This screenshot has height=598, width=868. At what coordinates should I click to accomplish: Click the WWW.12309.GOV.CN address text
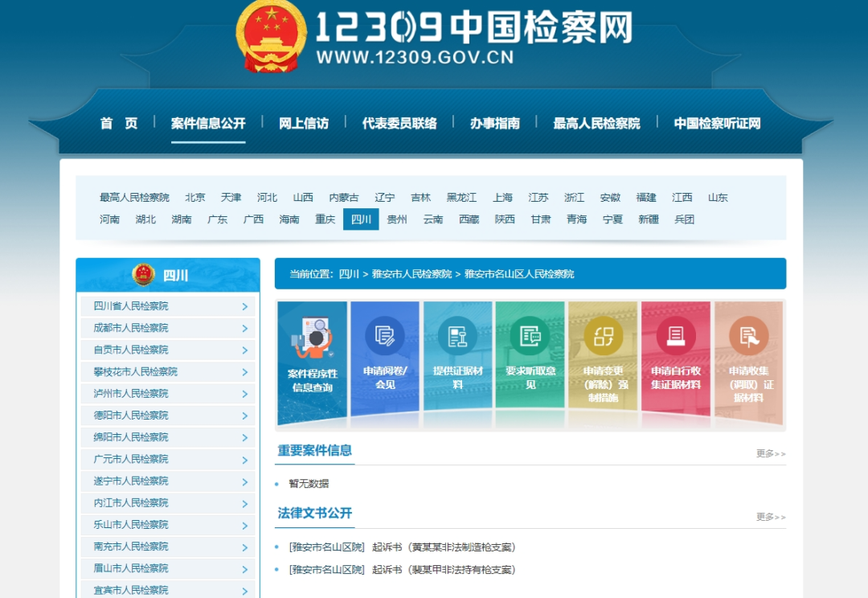(x=416, y=57)
